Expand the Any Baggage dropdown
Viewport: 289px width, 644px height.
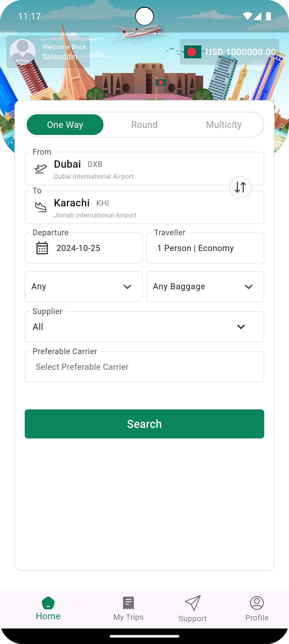pos(205,287)
